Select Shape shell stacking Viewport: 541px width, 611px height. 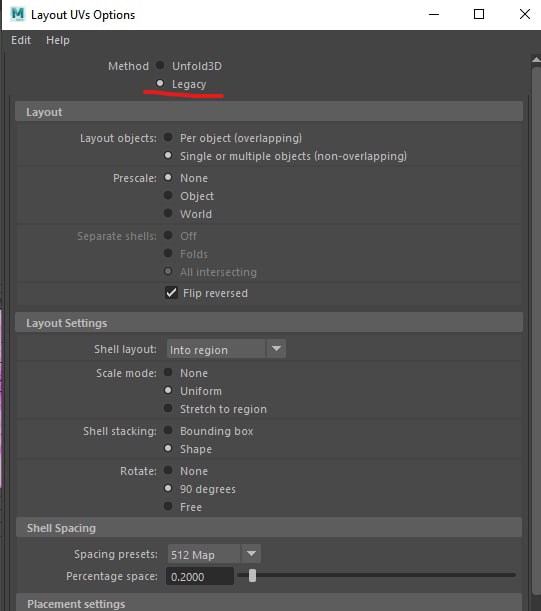[x=168, y=448]
